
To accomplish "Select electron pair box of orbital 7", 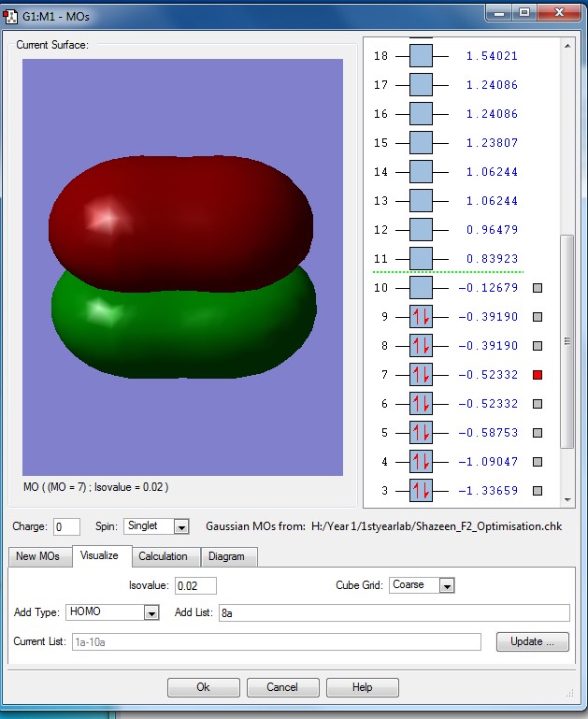I will (421, 375).
